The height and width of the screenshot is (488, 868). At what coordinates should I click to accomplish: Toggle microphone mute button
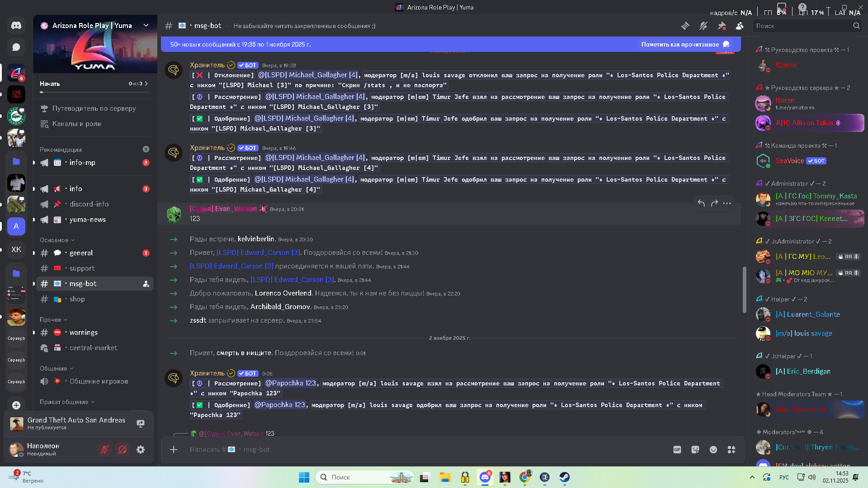click(104, 450)
